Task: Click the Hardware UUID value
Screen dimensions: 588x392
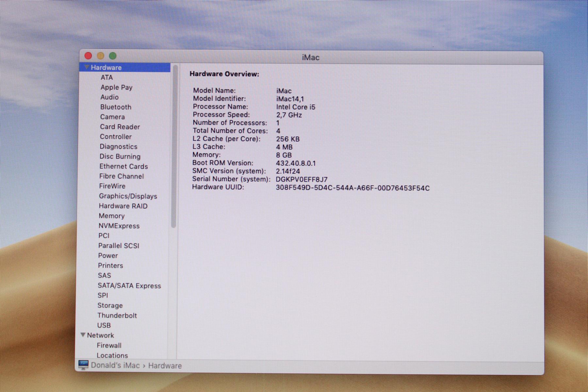Action: pos(353,188)
